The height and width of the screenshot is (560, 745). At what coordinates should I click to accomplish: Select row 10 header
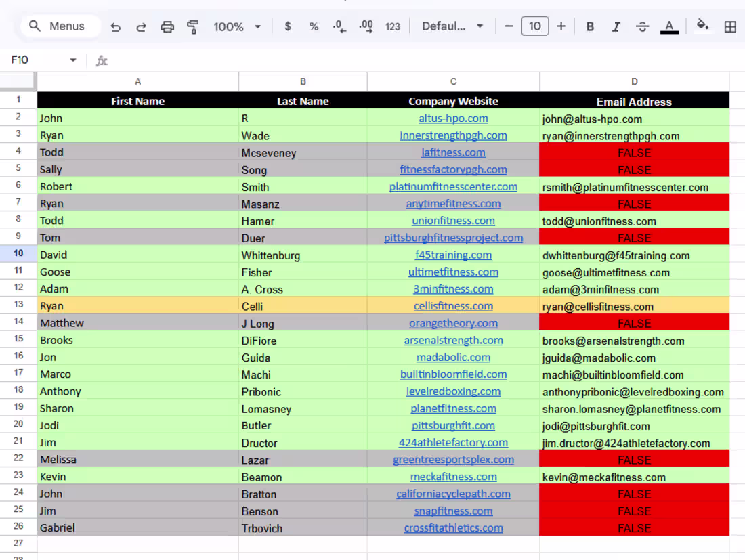click(x=18, y=253)
